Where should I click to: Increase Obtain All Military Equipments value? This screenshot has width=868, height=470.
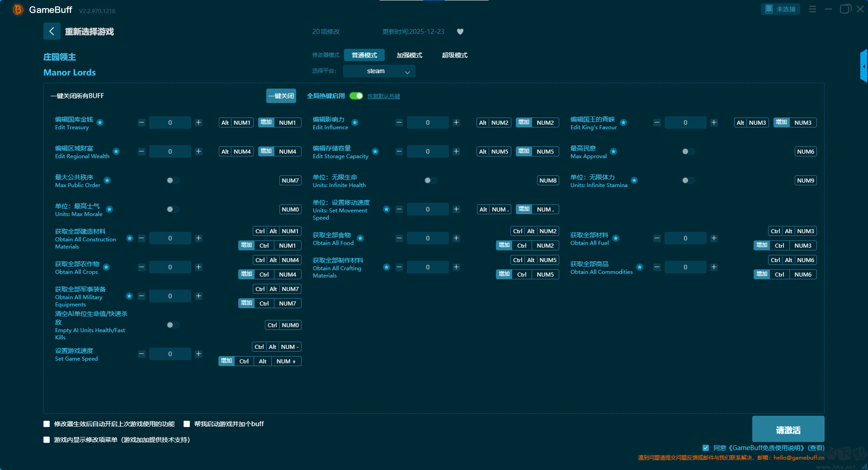198,296
